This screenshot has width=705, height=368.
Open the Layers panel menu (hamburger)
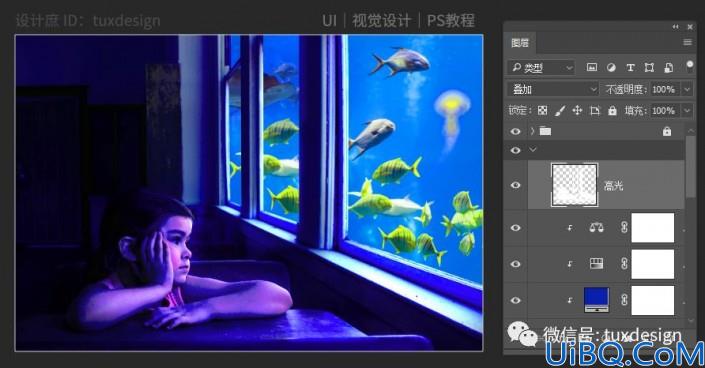point(687,42)
